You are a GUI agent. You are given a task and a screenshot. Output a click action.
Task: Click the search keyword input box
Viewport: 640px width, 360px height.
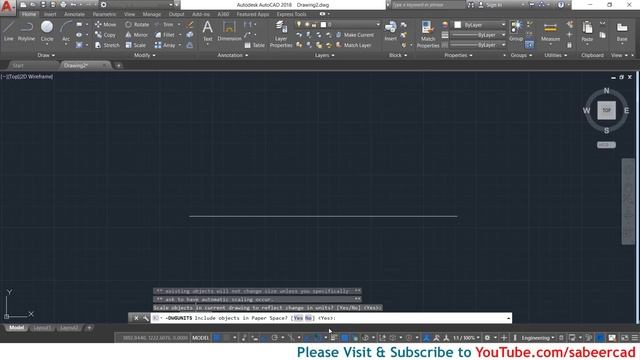[429, 5]
